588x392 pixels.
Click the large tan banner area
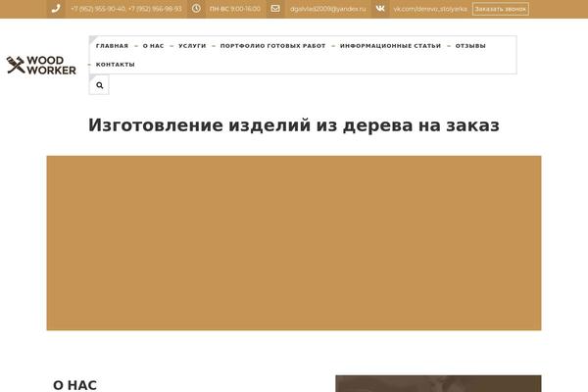[294, 243]
